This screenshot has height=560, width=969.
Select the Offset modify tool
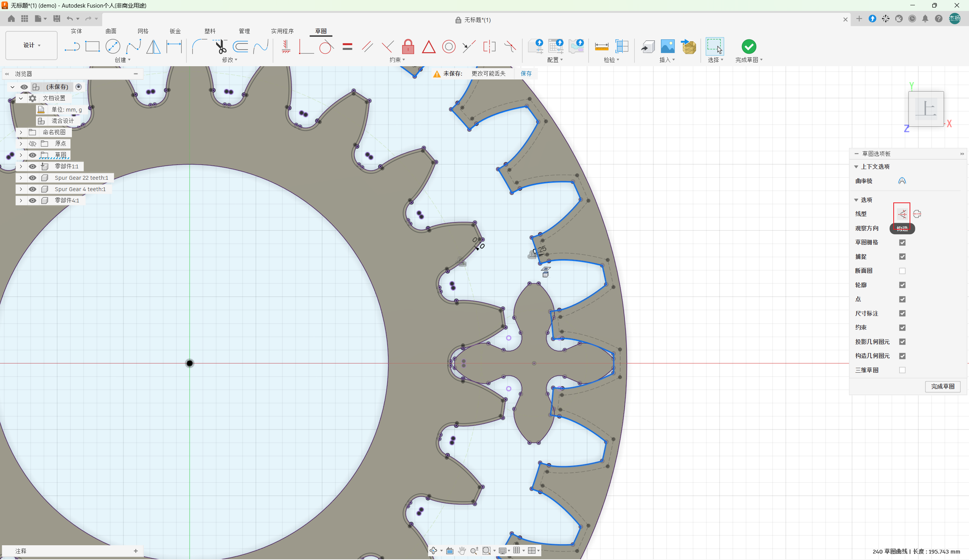(240, 47)
